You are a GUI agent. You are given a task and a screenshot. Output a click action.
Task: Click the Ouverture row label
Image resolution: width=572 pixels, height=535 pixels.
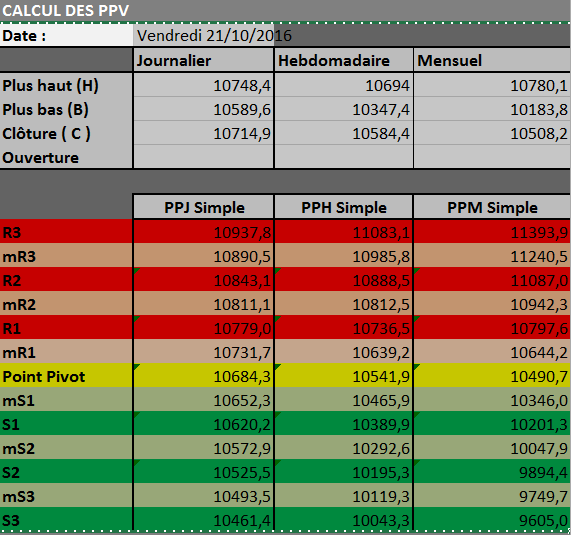(x=40, y=158)
